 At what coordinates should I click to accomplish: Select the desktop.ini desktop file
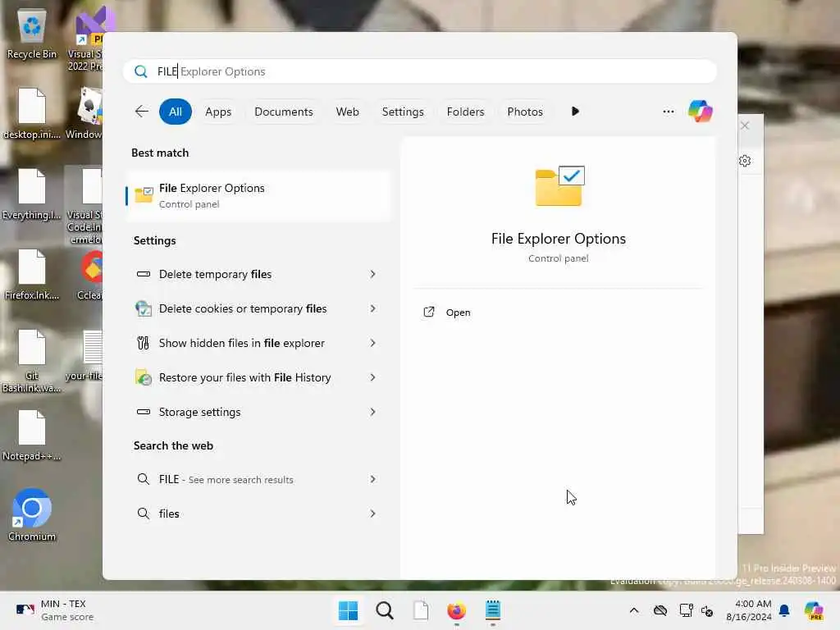pyautogui.click(x=32, y=113)
